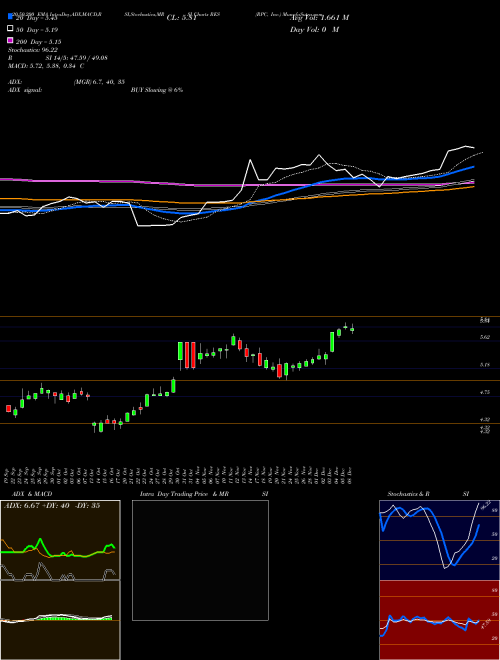
Task: Click the '(MGR) 6.7, 40, 35' ADX values
Action: click(99, 82)
